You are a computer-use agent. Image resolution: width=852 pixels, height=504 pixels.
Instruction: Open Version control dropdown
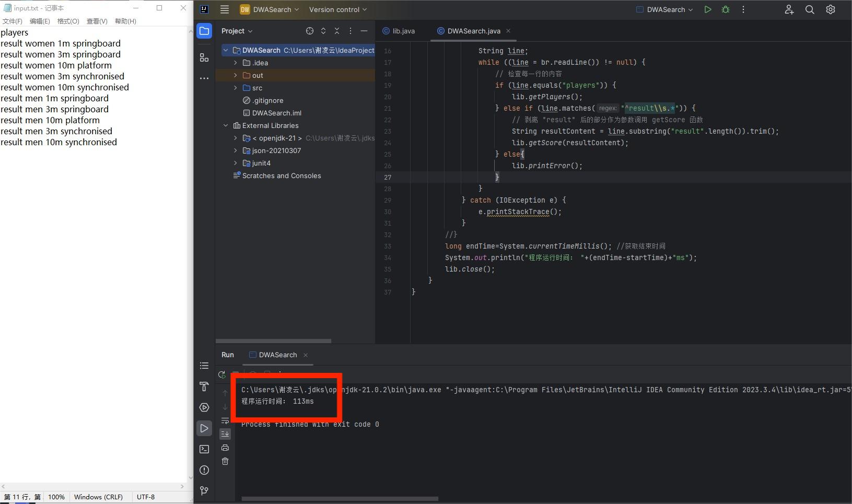tap(337, 9)
